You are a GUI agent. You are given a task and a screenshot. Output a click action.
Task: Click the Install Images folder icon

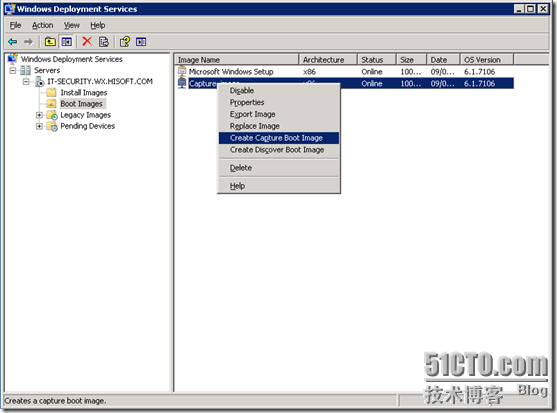(x=52, y=93)
